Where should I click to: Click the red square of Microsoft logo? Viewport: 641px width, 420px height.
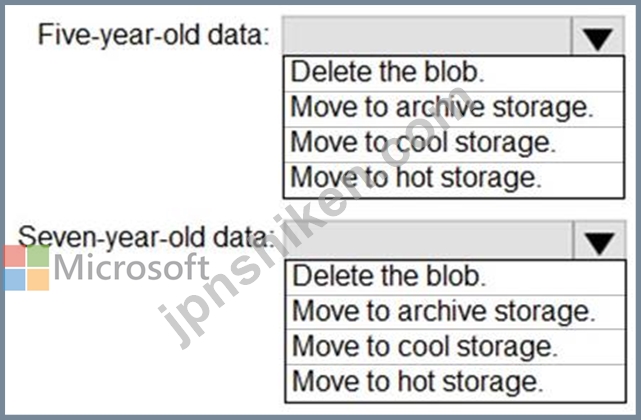[x=15, y=256]
